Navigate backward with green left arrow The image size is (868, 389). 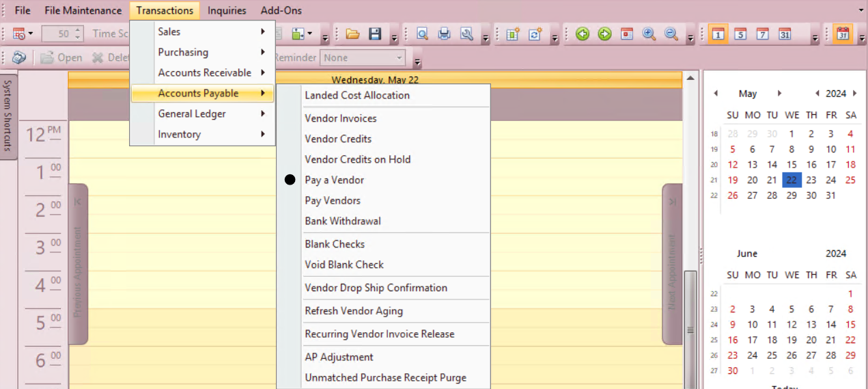click(582, 33)
